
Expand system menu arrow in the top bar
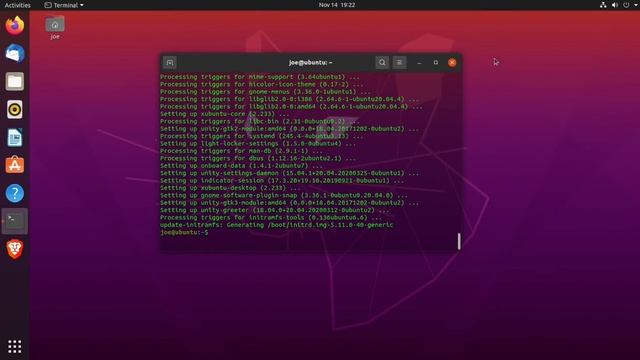pyautogui.click(x=636, y=5)
